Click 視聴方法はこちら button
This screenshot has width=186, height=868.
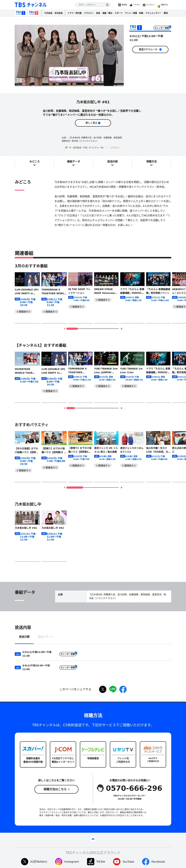pyautogui.click(x=56, y=789)
